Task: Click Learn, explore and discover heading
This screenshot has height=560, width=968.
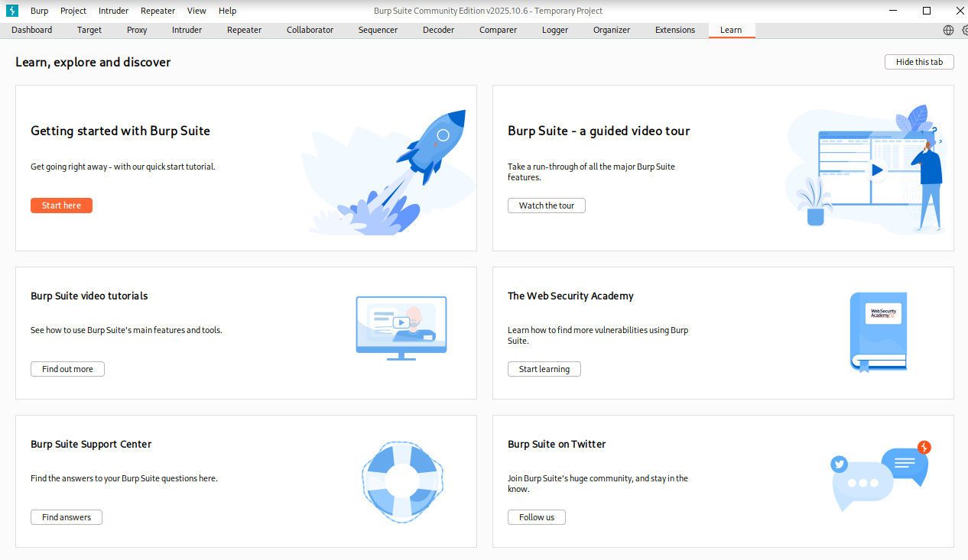Action: (x=93, y=62)
